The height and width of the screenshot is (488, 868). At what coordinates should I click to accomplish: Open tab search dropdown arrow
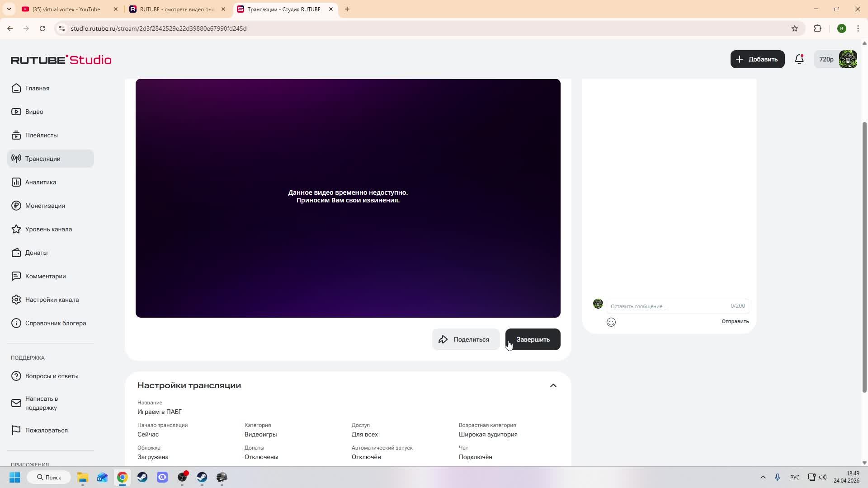point(9,9)
